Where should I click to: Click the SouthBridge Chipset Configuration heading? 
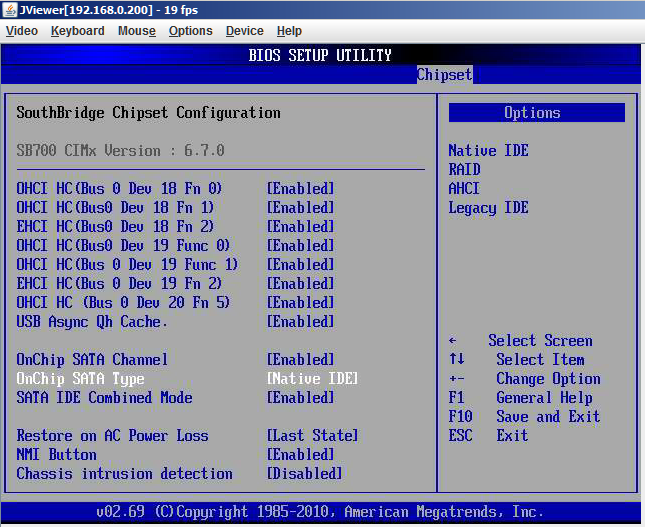(148, 113)
